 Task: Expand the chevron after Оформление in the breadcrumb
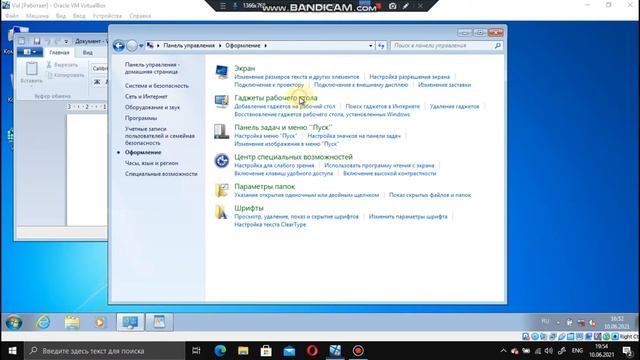coord(265,46)
